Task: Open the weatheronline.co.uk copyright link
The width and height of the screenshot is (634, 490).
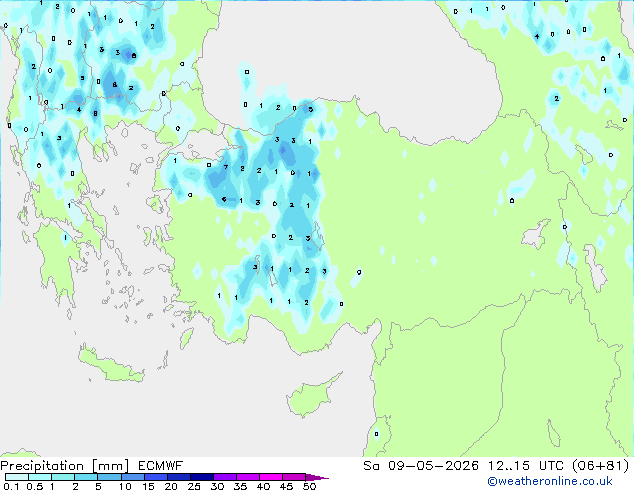Action: pos(550,481)
